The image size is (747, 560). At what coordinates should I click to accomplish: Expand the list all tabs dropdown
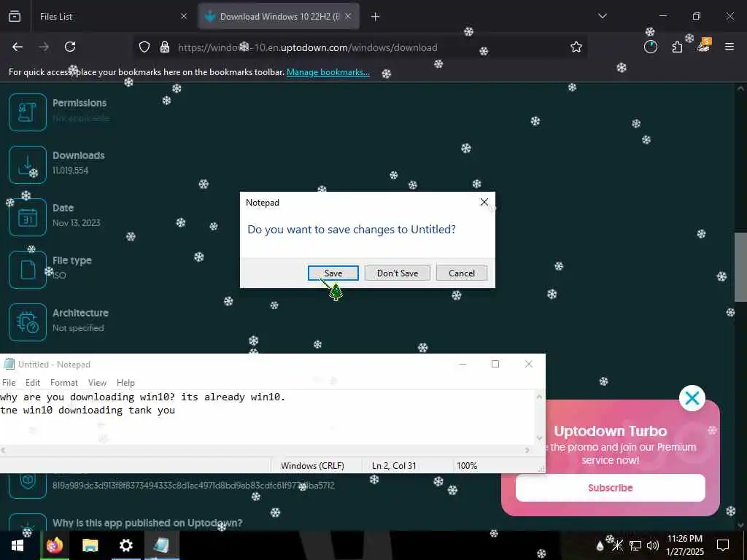click(x=603, y=17)
